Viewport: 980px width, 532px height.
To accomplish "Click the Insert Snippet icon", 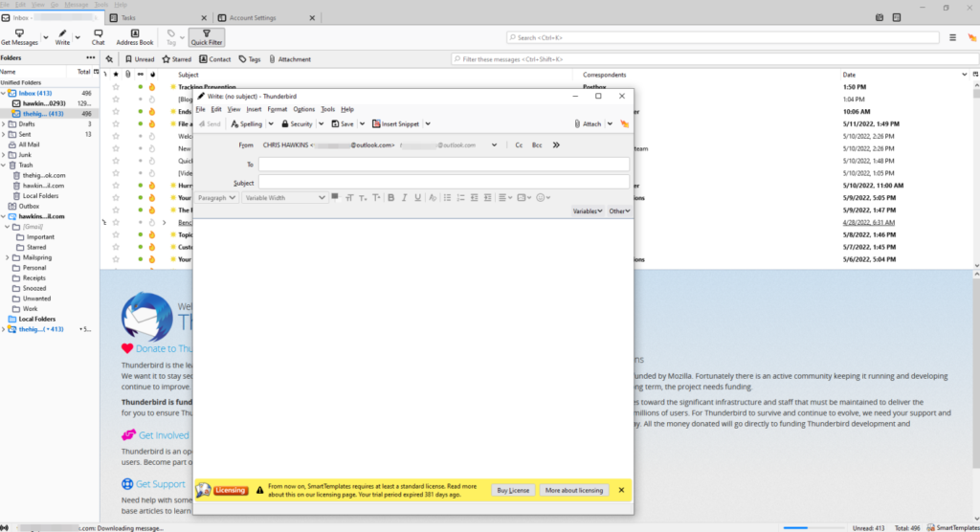I will (376, 123).
